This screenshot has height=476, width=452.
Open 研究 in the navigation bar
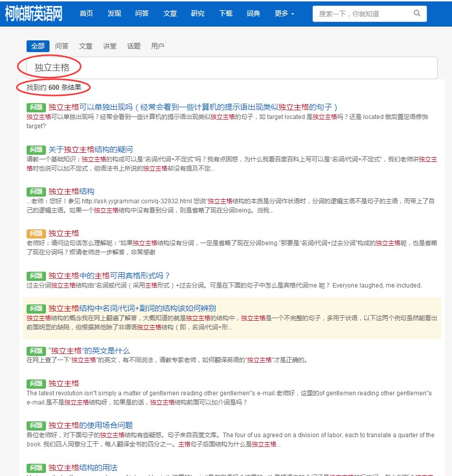tap(198, 13)
